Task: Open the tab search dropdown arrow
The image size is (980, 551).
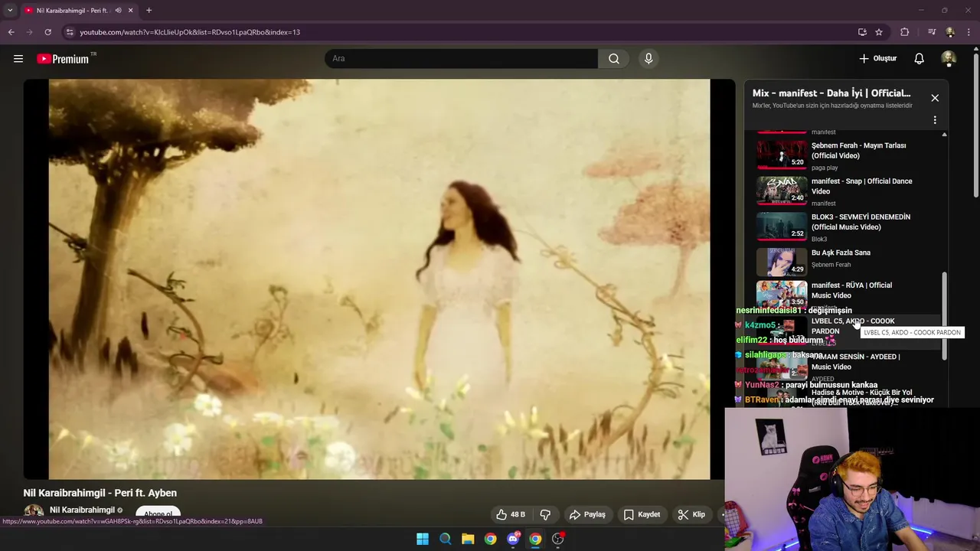Action: [x=10, y=10]
